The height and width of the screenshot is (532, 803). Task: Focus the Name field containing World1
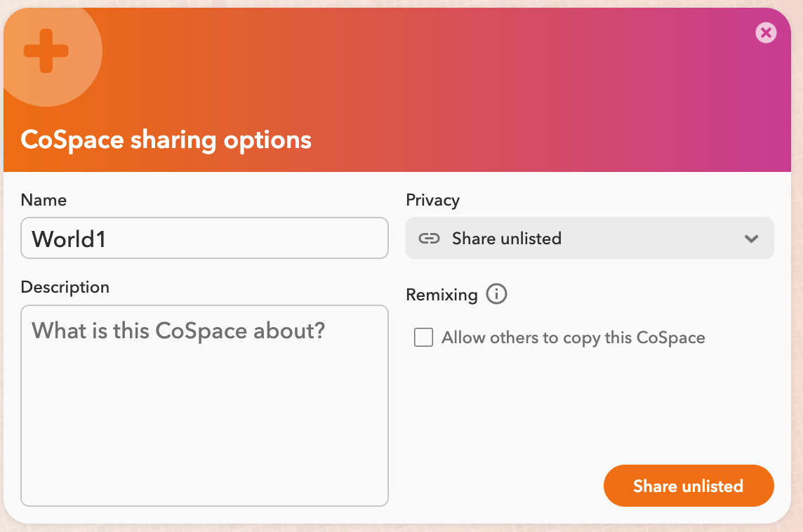point(204,238)
